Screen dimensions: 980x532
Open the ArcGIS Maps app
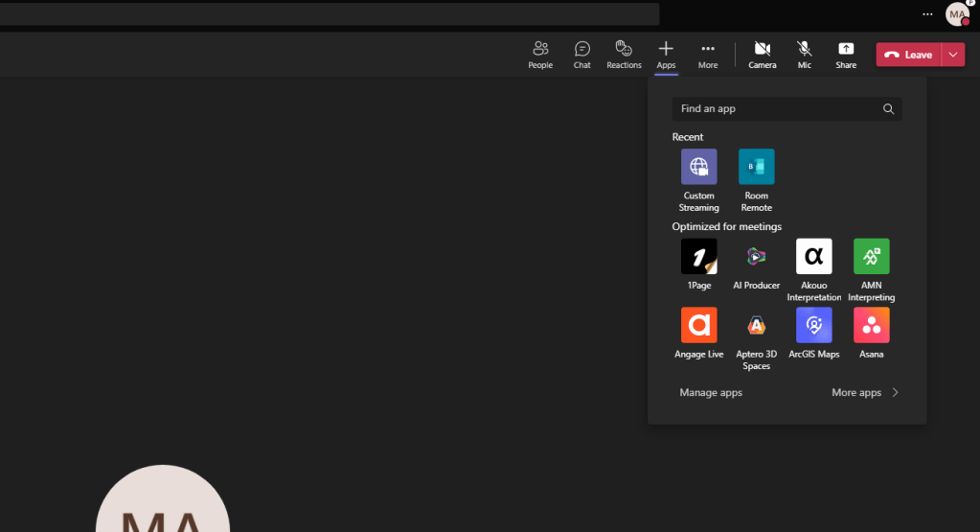[x=813, y=326]
